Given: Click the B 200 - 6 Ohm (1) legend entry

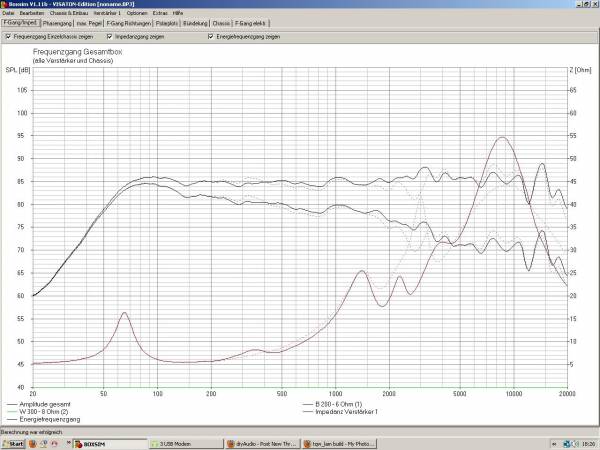Looking at the screenshot, I should [332, 404].
